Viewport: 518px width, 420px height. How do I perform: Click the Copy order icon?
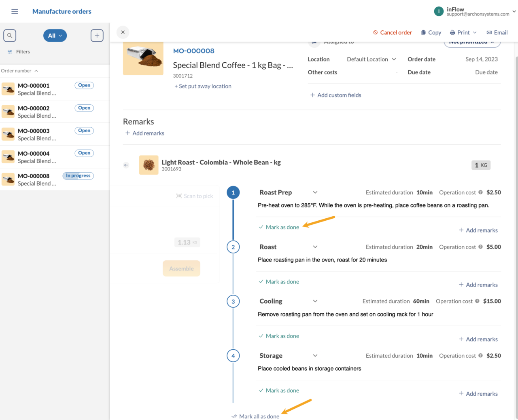pyautogui.click(x=423, y=32)
